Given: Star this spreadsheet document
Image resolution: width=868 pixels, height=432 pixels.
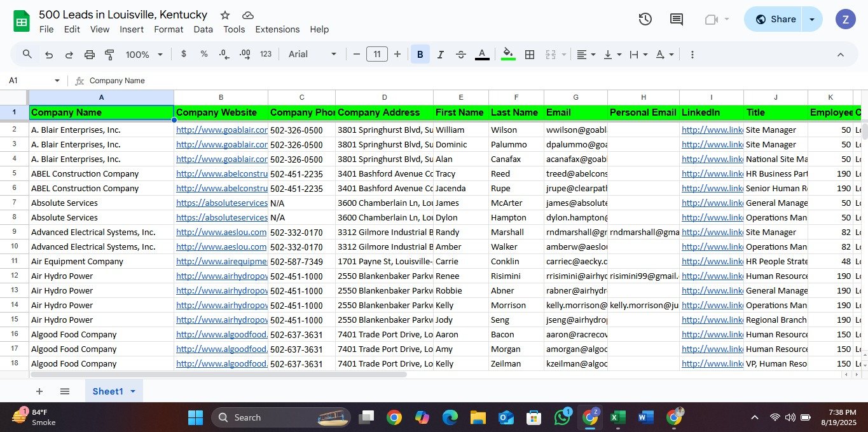Looking at the screenshot, I should (x=225, y=15).
